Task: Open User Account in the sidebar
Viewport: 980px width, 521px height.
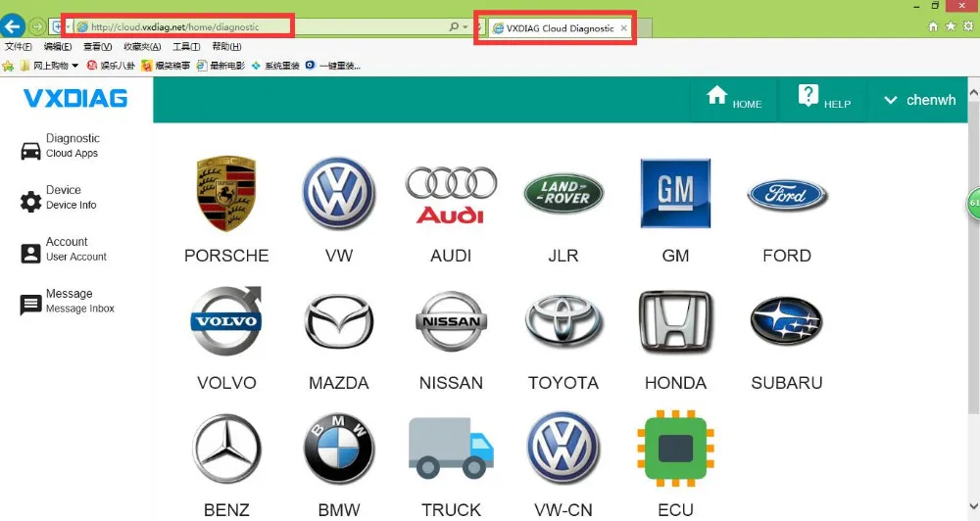Action: tap(64, 250)
